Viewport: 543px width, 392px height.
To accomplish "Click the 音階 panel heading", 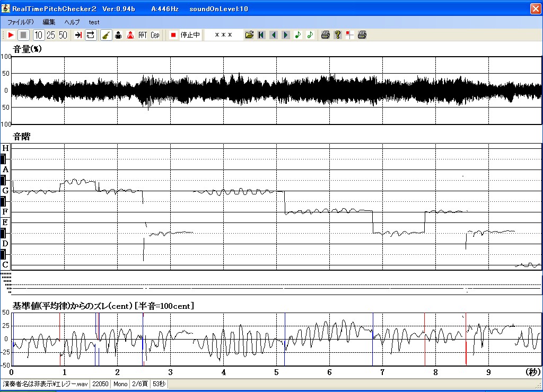I will pyautogui.click(x=21, y=136).
